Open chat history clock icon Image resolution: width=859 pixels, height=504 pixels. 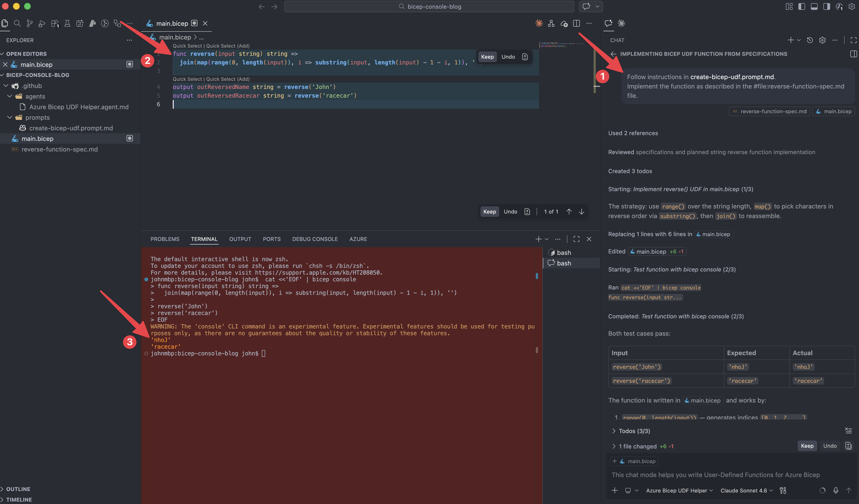pyautogui.click(x=810, y=40)
